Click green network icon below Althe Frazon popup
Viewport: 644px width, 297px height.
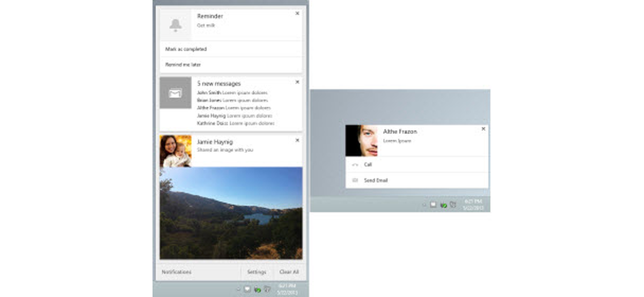tap(443, 205)
